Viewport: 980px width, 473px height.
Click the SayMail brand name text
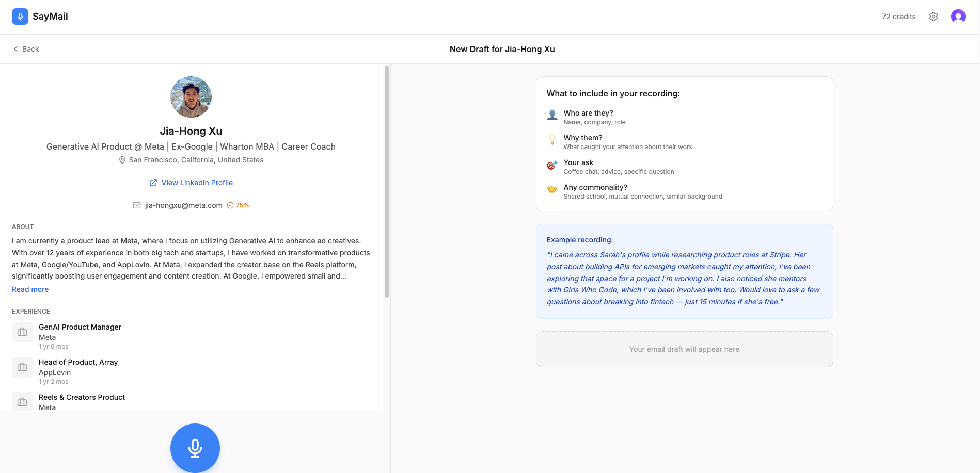click(x=50, y=17)
